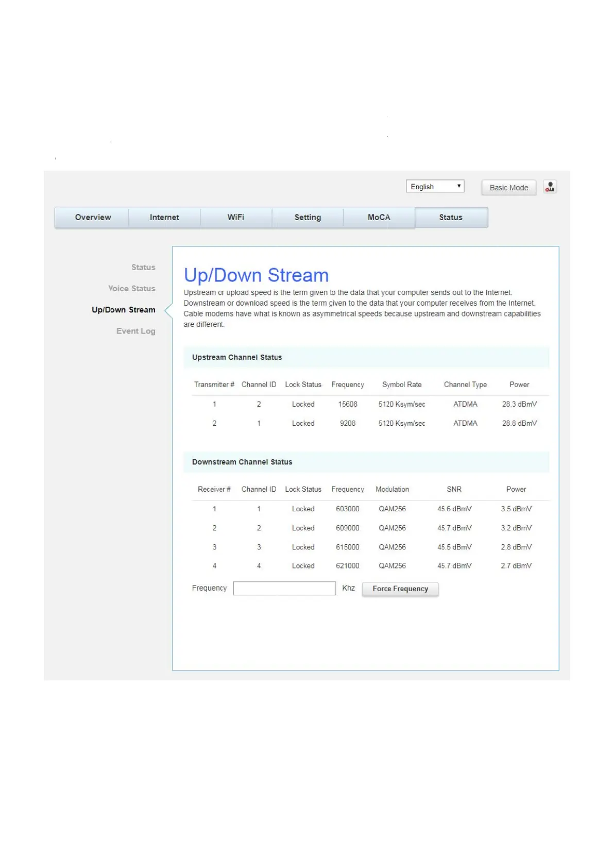613x868 pixels.
Task: Open the Overview tab
Action: point(93,218)
